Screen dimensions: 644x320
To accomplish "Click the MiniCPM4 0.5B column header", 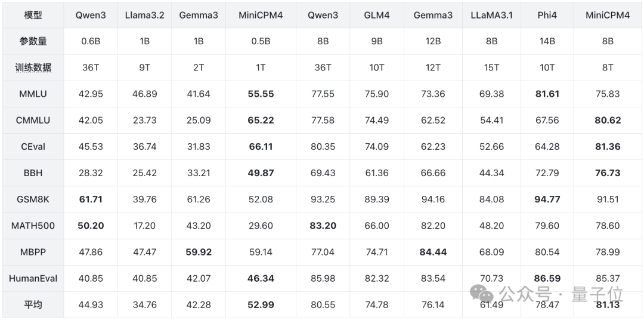I will click(x=261, y=15).
